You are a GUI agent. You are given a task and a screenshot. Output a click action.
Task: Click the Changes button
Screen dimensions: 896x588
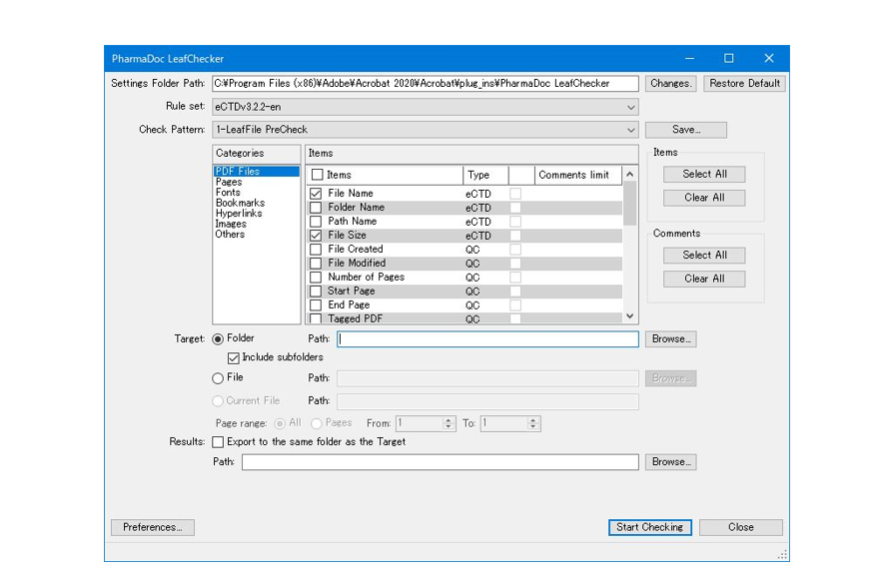click(671, 83)
